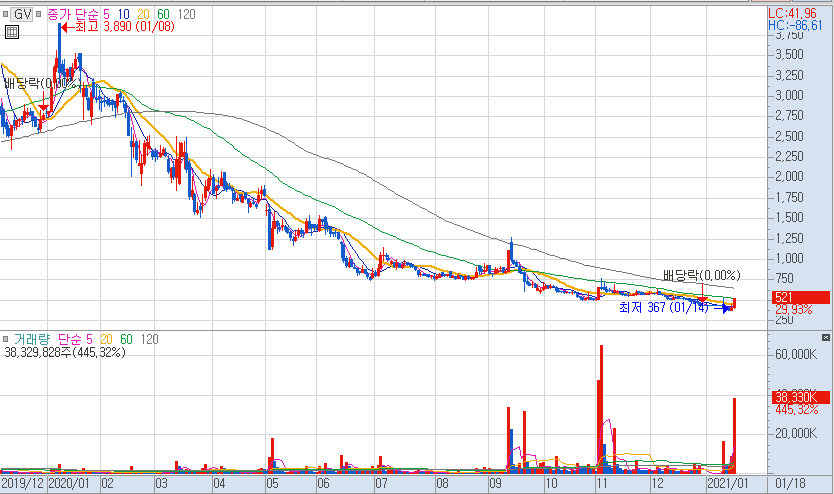This screenshot has width=834, height=494.
Task: Click the 2,000 price axis label
Action: point(789,177)
